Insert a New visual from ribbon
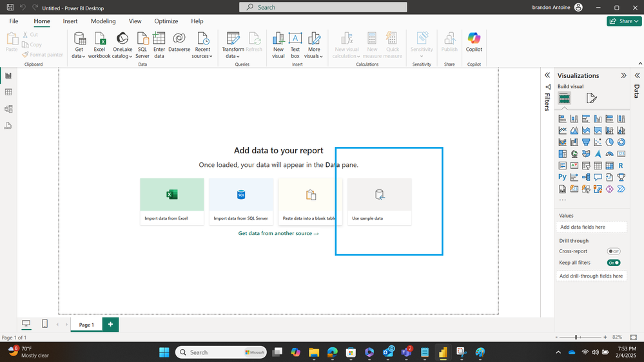 [x=278, y=45]
